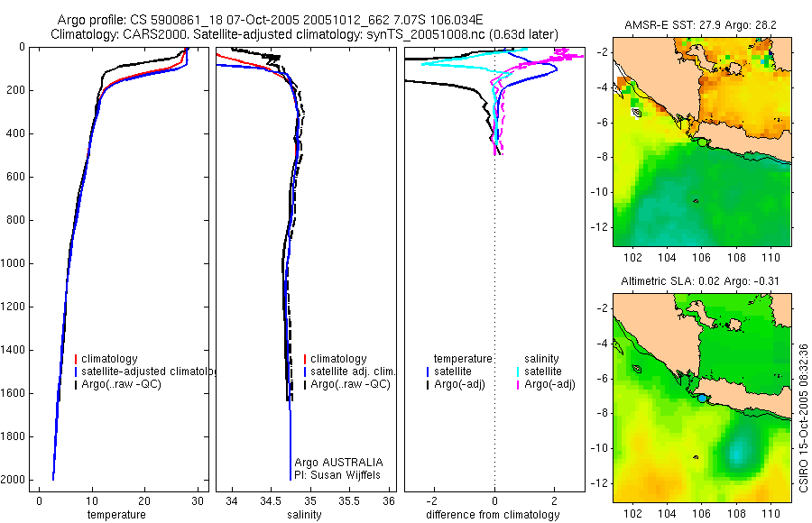Screen dimensions: 812x523
Task: Click the 2000 depth tick label
Action: click(x=14, y=480)
